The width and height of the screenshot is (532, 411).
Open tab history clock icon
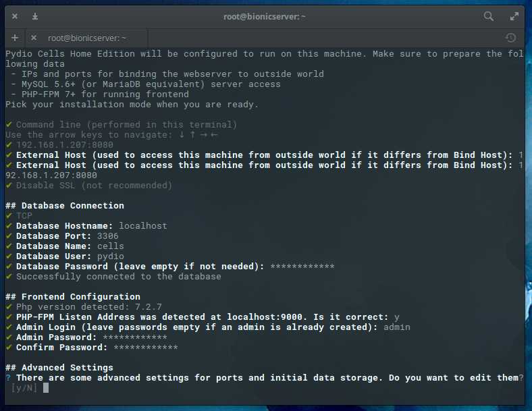(x=511, y=38)
